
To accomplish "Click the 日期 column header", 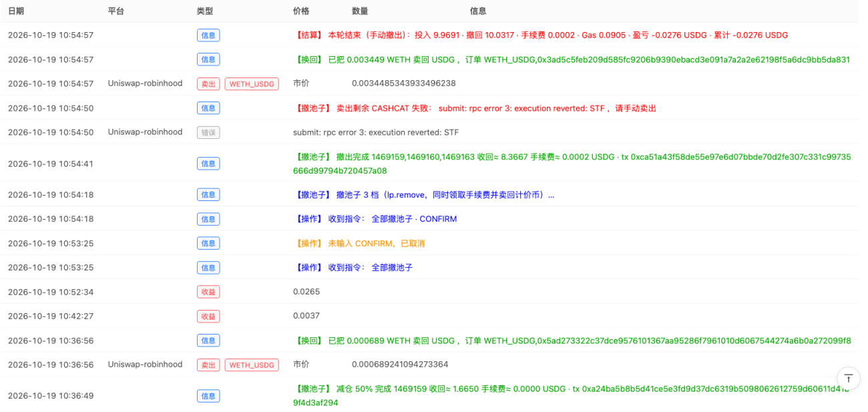I will coord(16,11).
